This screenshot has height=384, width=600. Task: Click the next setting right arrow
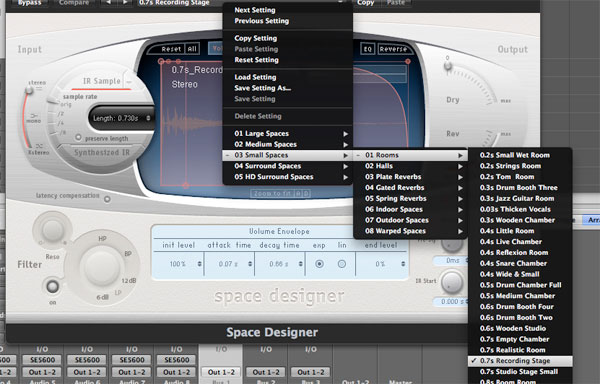point(125,3)
